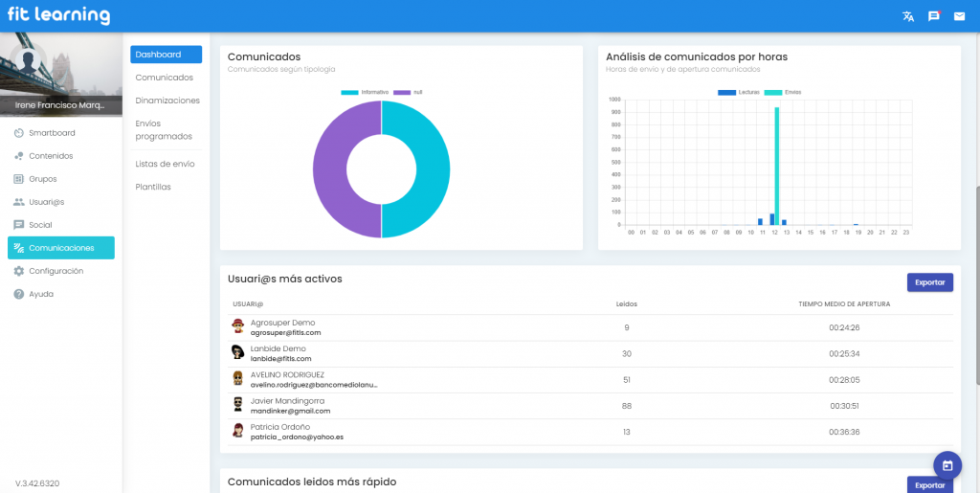Open Envíos programados submenu
980x493 pixels.
[164, 129]
